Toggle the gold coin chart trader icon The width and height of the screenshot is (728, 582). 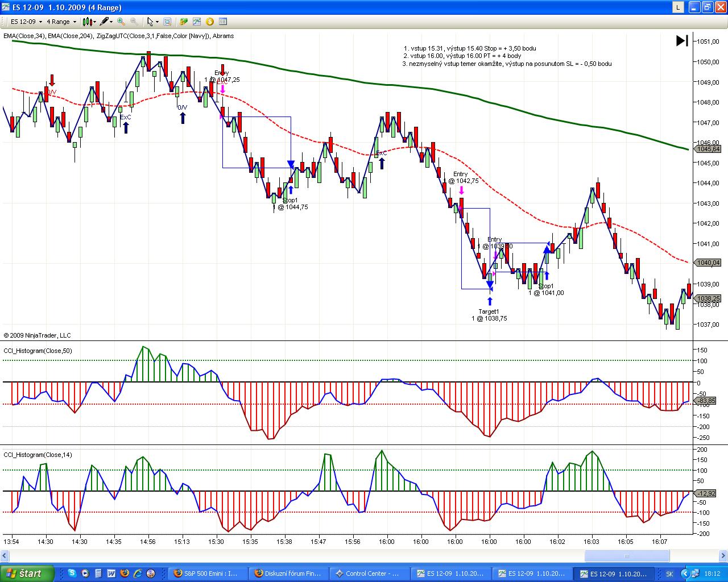tap(210, 22)
